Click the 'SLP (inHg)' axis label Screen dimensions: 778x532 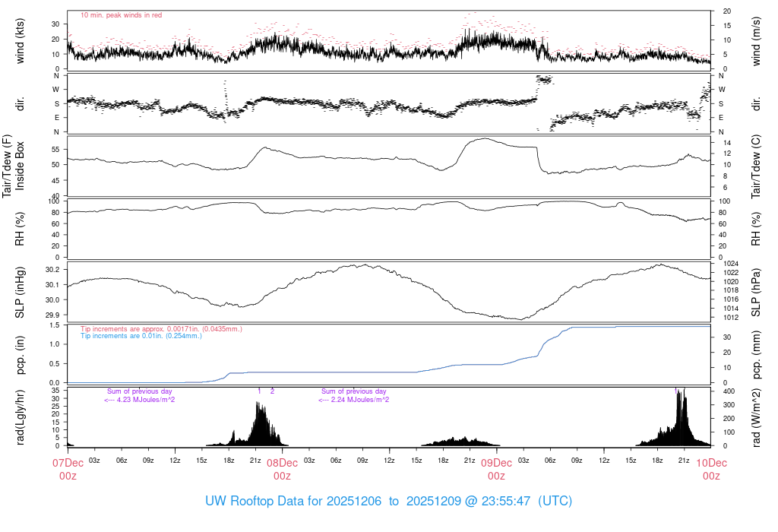(20, 293)
